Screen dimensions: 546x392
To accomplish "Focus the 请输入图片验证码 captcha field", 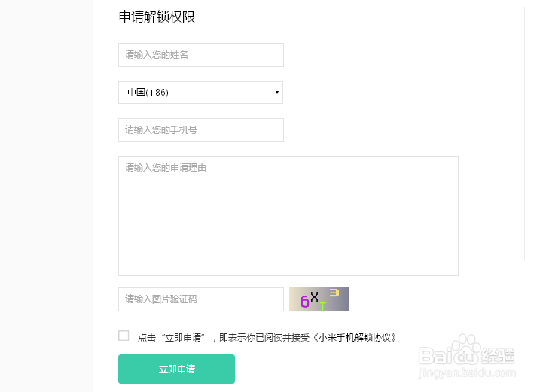I will click(x=201, y=299).
